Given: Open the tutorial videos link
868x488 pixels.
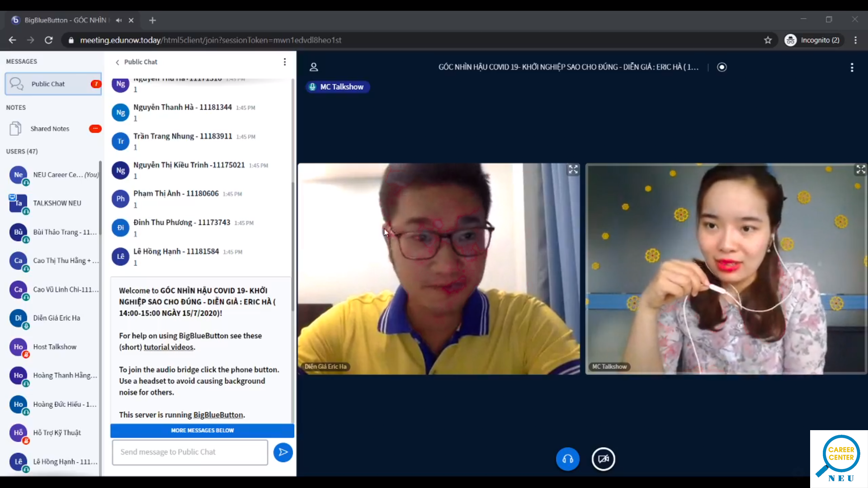Looking at the screenshot, I should tap(169, 347).
